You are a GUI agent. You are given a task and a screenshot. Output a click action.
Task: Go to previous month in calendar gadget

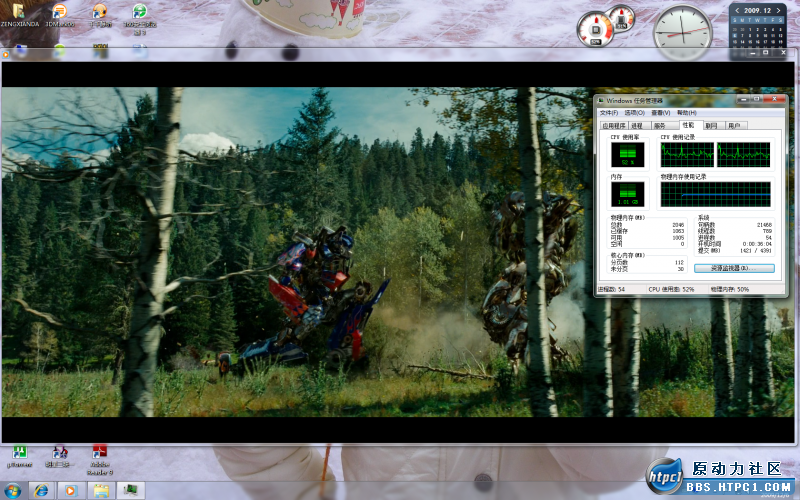(x=737, y=11)
